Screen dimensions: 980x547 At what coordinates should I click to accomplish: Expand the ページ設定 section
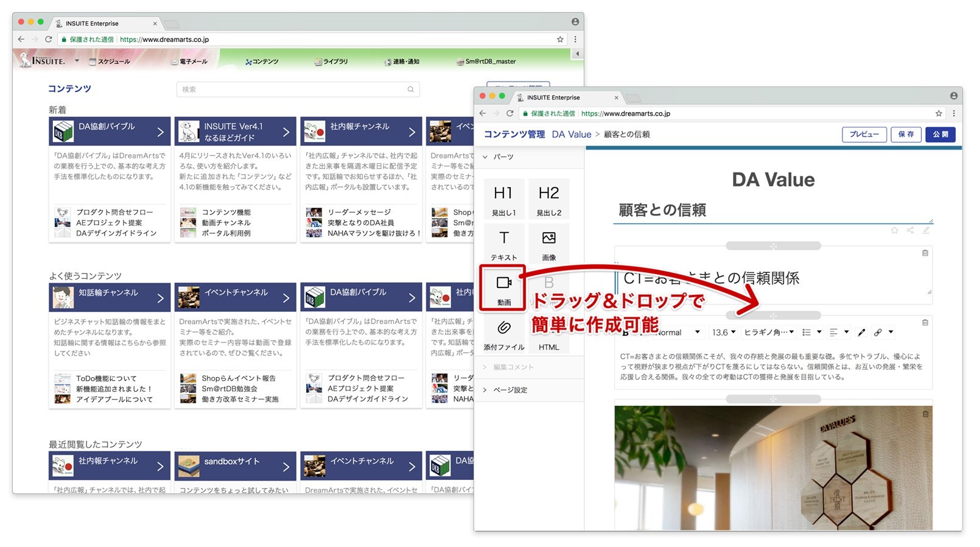pyautogui.click(x=485, y=390)
